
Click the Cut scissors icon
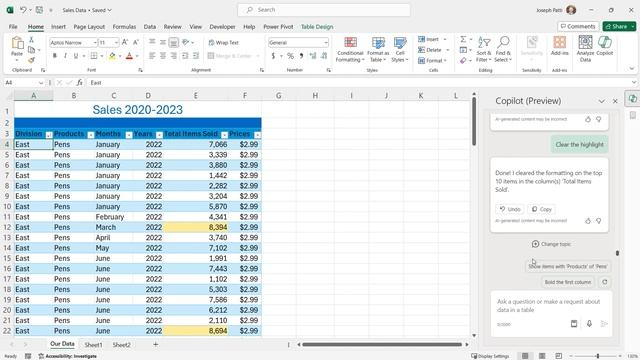(31, 40)
